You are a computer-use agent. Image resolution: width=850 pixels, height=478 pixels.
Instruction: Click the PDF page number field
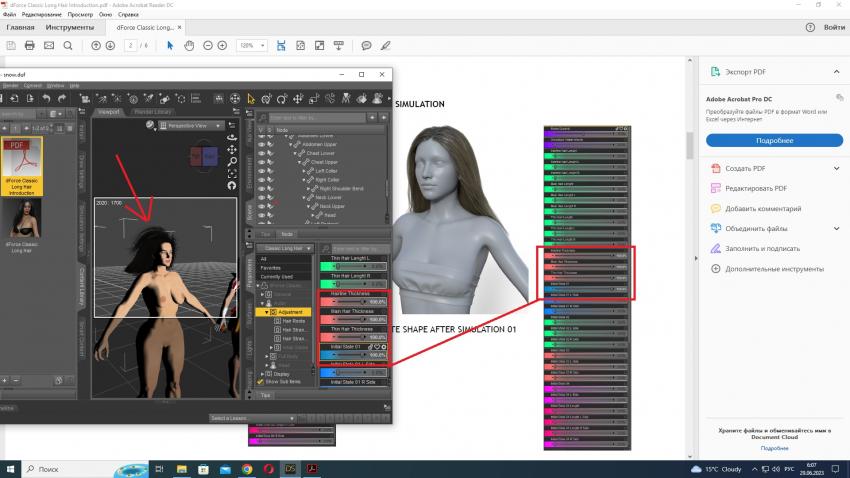tap(130, 46)
